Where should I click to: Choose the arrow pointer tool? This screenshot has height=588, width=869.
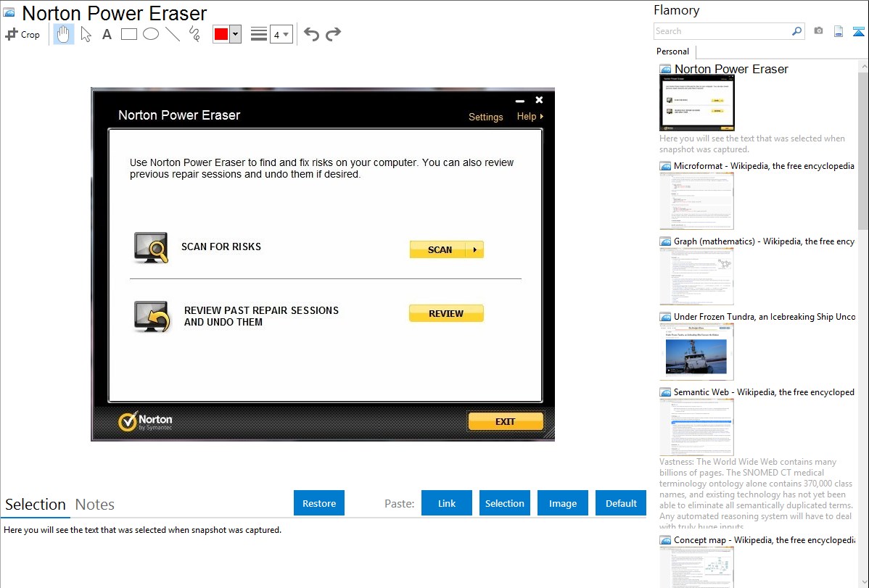86,34
